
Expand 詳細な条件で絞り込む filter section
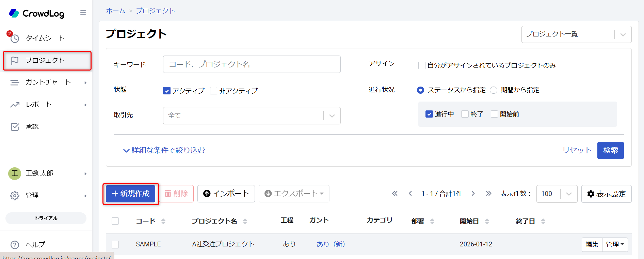[x=164, y=150]
